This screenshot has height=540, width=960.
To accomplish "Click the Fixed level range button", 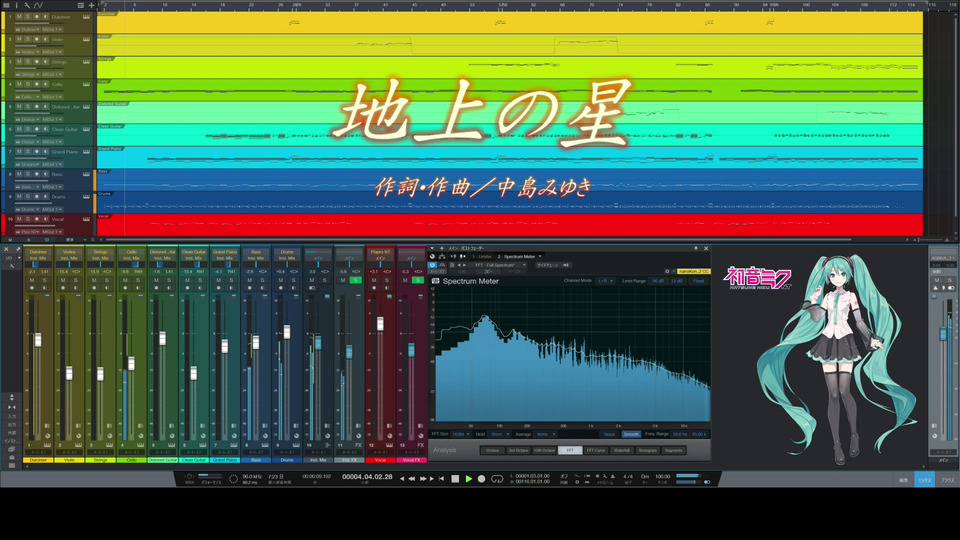I will point(699,281).
